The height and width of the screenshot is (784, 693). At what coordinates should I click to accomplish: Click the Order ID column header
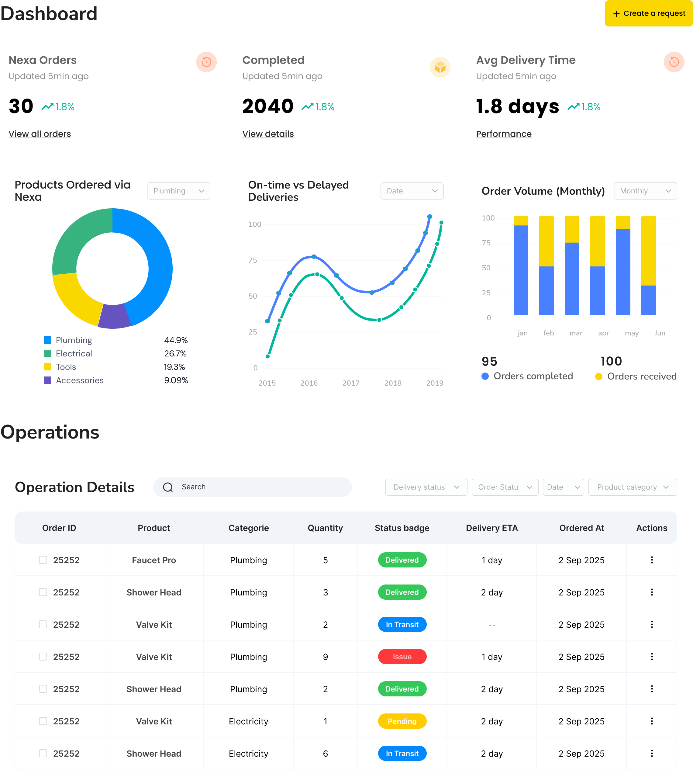59,528
